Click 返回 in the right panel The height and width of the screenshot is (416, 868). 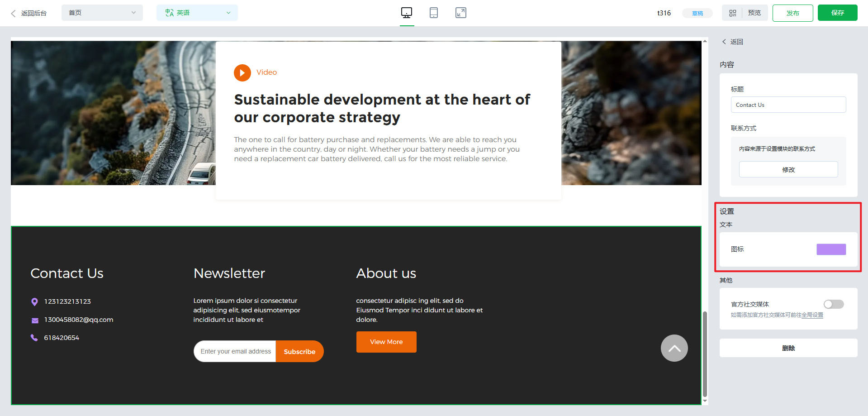click(732, 42)
